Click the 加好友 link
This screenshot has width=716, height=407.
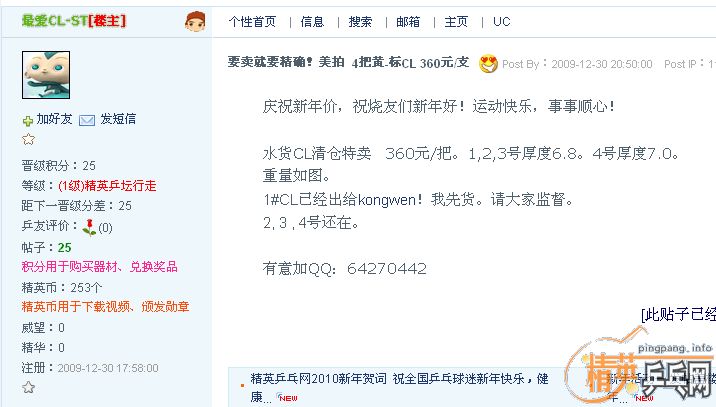click(54, 119)
